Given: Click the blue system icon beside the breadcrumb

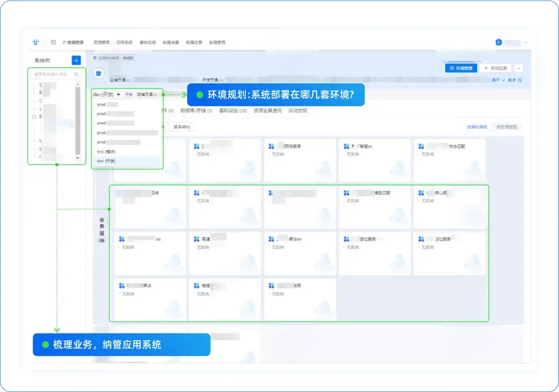Looking at the screenshot, I should tap(98, 72).
